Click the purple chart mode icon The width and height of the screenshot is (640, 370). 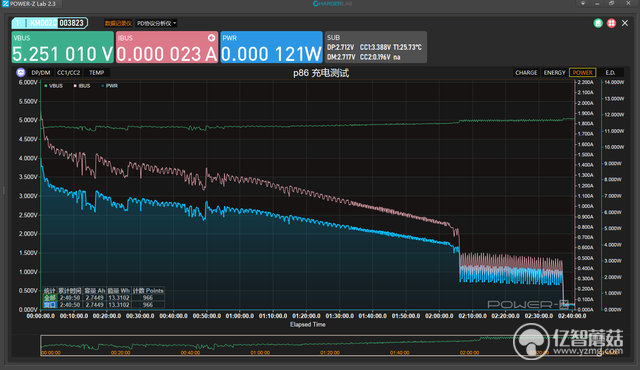[x=21, y=73]
